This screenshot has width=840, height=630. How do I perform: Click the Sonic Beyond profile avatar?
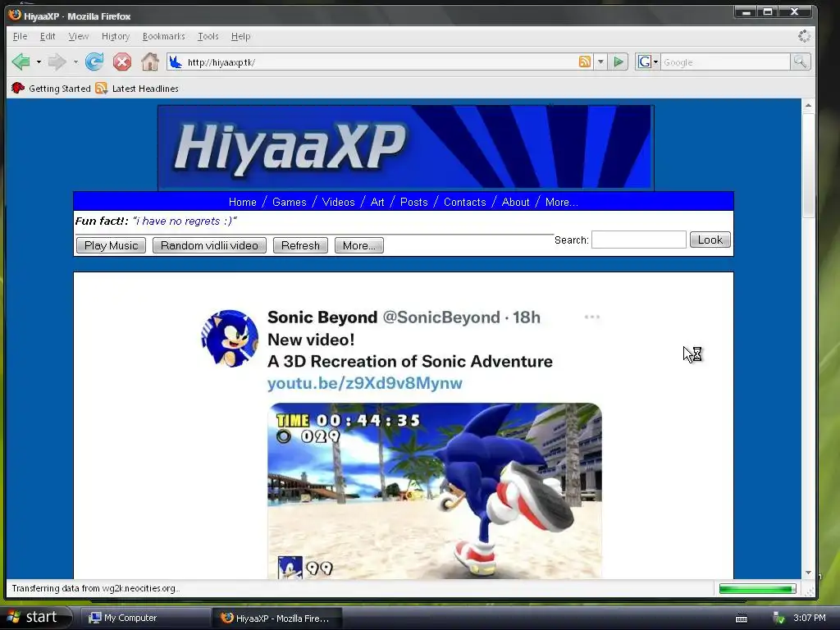(x=230, y=339)
